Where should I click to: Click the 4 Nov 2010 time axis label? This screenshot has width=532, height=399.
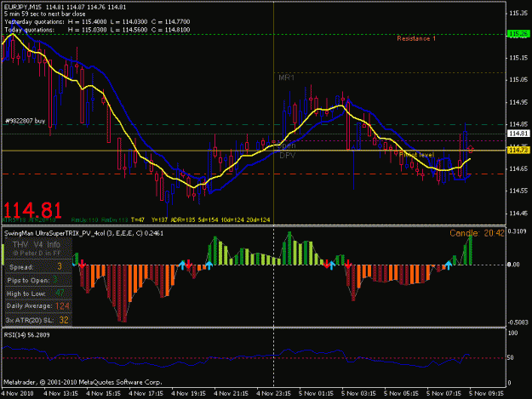pyautogui.click(x=17, y=393)
